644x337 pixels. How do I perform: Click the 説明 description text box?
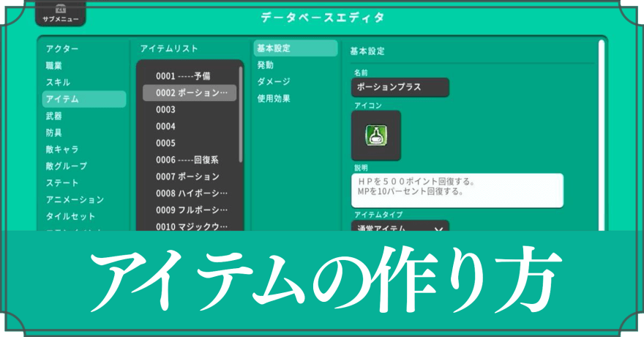click(457, 190)
